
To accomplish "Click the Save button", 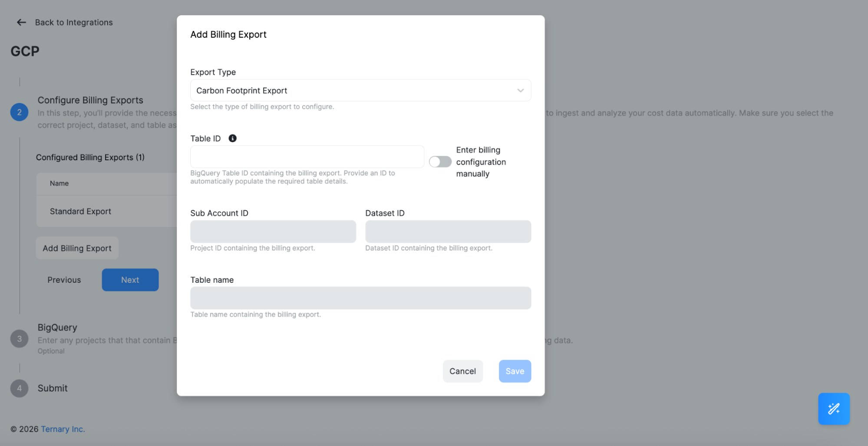I will [x=515, y=371].
